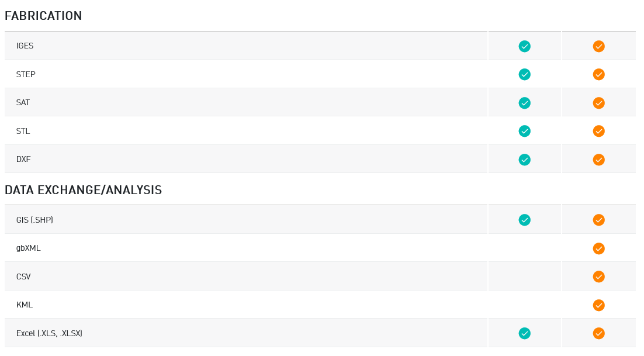The width and height of the screenshot is (644, 356).
Task: Click the orange checkmark in the STL row
Action: coord(599,131)
